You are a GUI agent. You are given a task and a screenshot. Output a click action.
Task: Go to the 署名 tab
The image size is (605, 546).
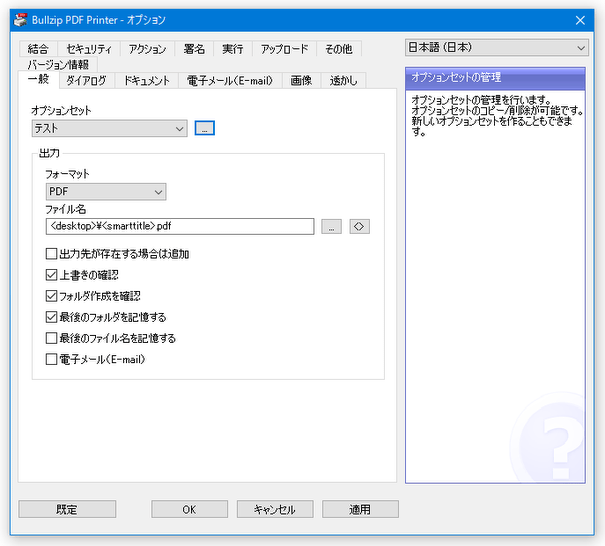pyautogui.click(x=194, y=49)
